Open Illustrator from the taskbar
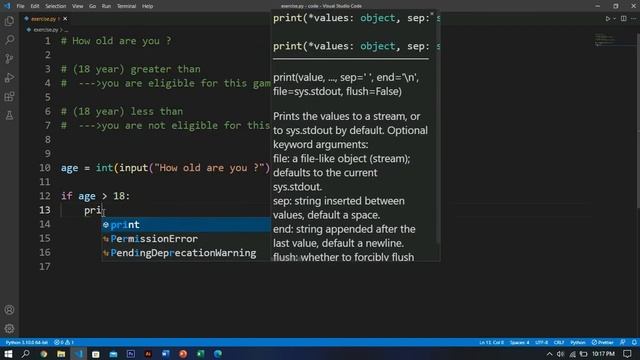Image resolution: width=640 pixels, height=360 pixels. (148, 354)
